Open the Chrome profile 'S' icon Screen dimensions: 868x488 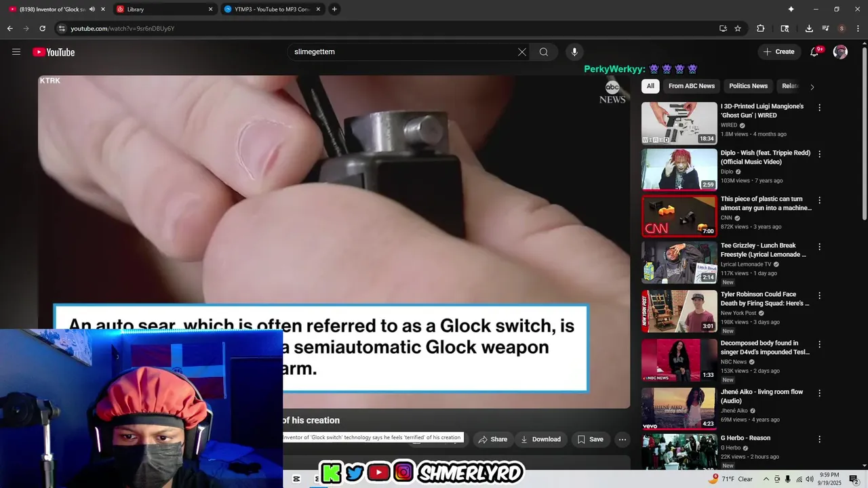pos(842,28)
